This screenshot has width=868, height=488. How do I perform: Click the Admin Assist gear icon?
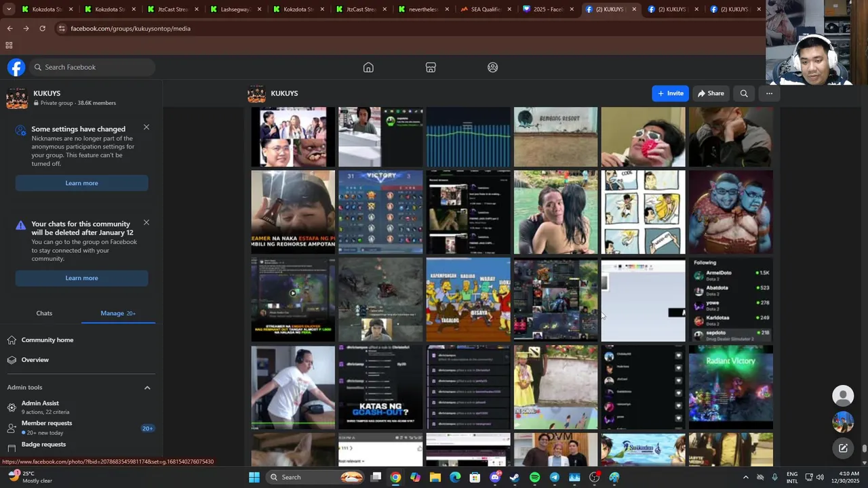coord(12,407)
